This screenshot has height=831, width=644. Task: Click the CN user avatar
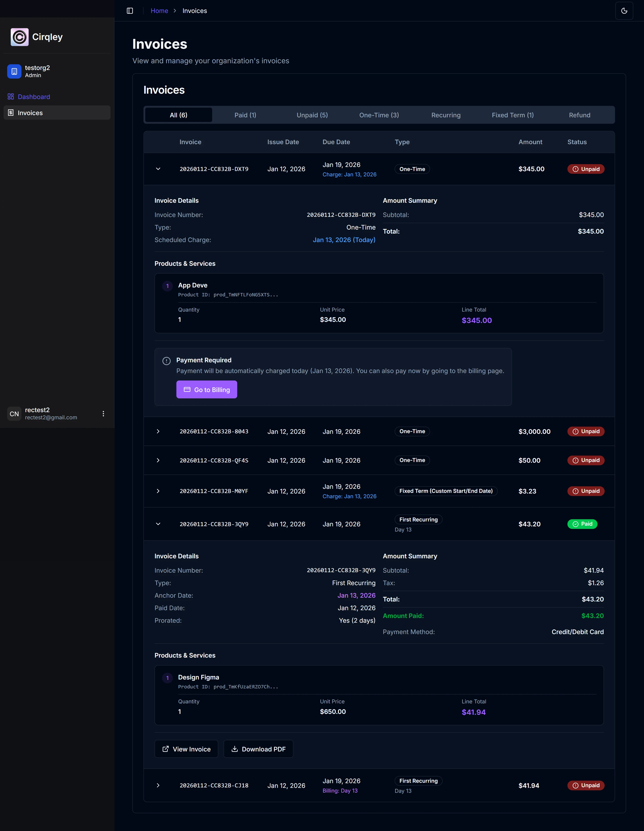14,413
